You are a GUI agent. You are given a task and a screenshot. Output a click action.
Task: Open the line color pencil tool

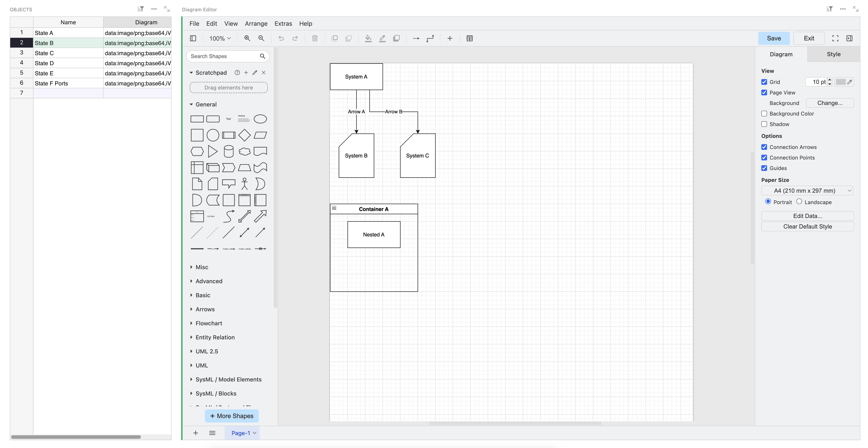click(382, 38)
